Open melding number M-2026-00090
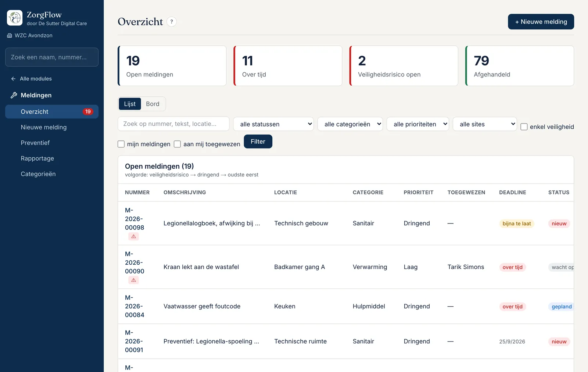This screenshot has height=372, width=588. (x=135, y=262)
